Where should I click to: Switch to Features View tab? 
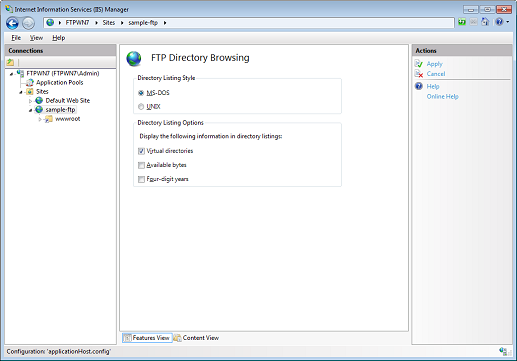point(147,338)
